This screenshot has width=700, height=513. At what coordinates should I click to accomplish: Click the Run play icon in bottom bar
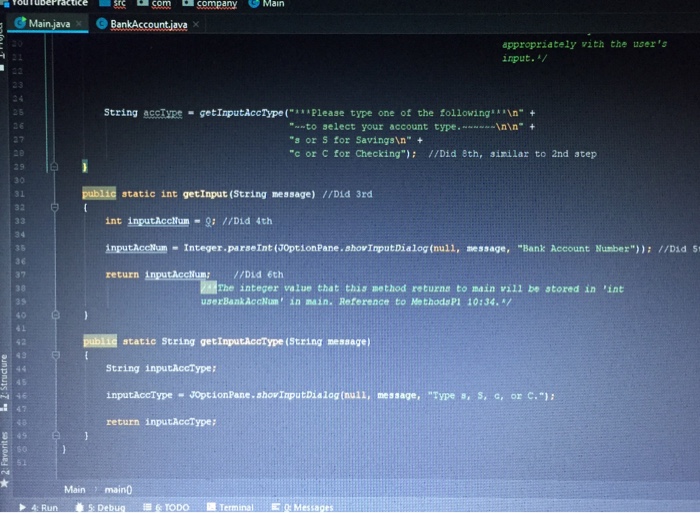22,507
